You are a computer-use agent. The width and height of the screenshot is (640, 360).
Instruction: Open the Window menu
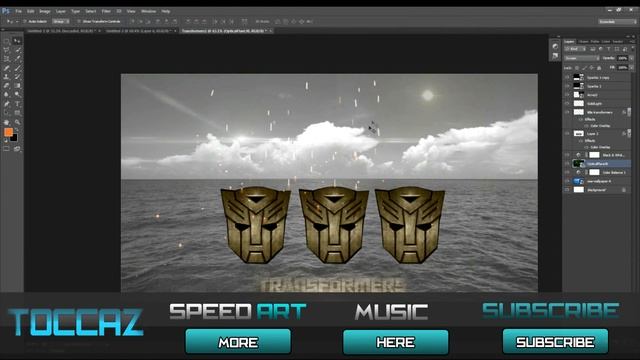coord(148,11)
